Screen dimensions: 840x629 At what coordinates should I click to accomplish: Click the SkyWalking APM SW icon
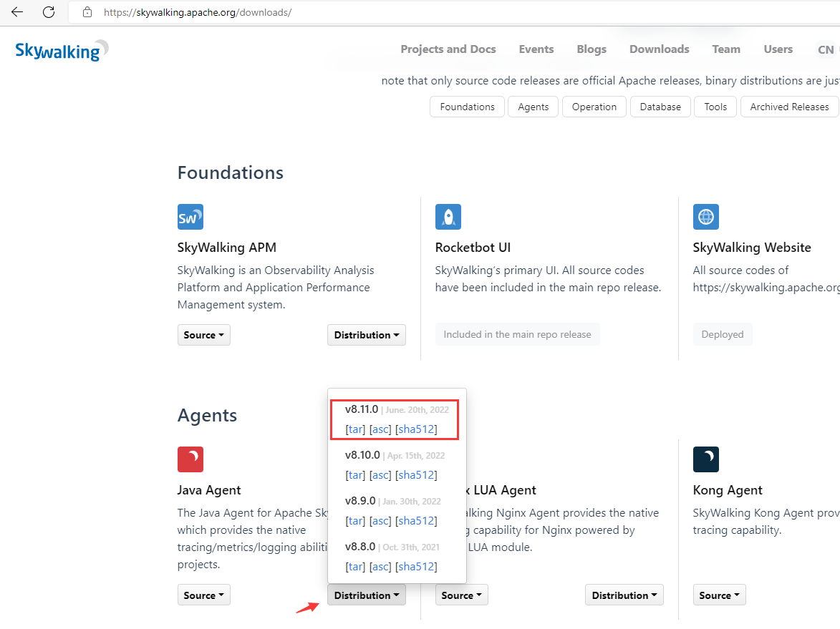(x=190, y=217)
